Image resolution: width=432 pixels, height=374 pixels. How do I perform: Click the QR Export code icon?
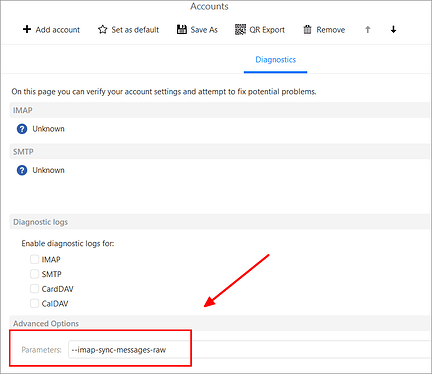click(240, 29)
